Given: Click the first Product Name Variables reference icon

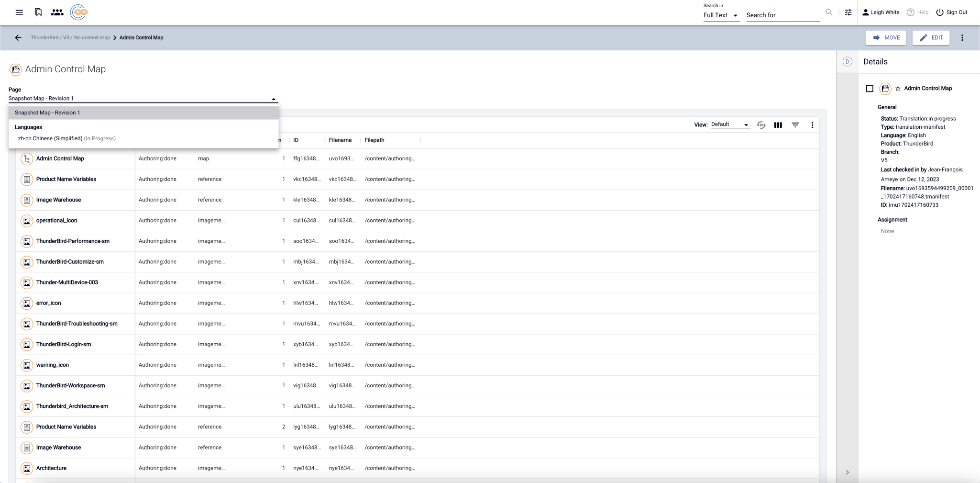Looking at the screenshot, I should click(27, 180).
